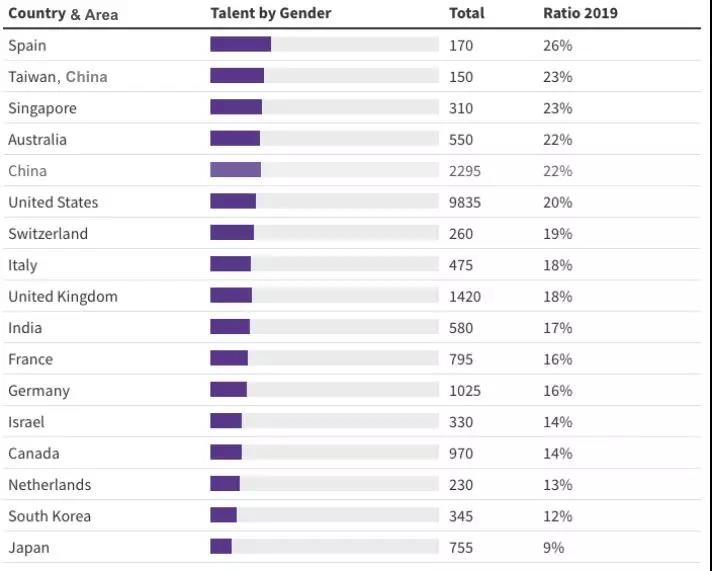Image resolution: width=712 pixels, height=571 pixels.
Task: Click Italy's purple gender bar
Action: (x=231, y=264)
